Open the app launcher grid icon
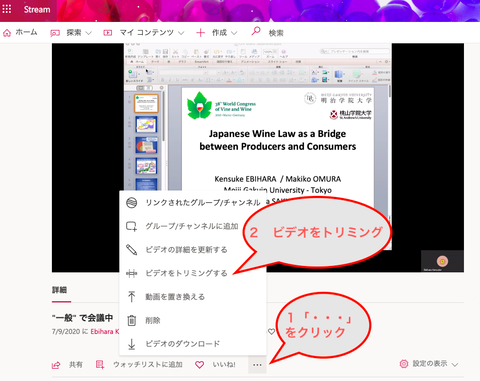Viewport: 480px width, 381px height. tap(7, 9)
